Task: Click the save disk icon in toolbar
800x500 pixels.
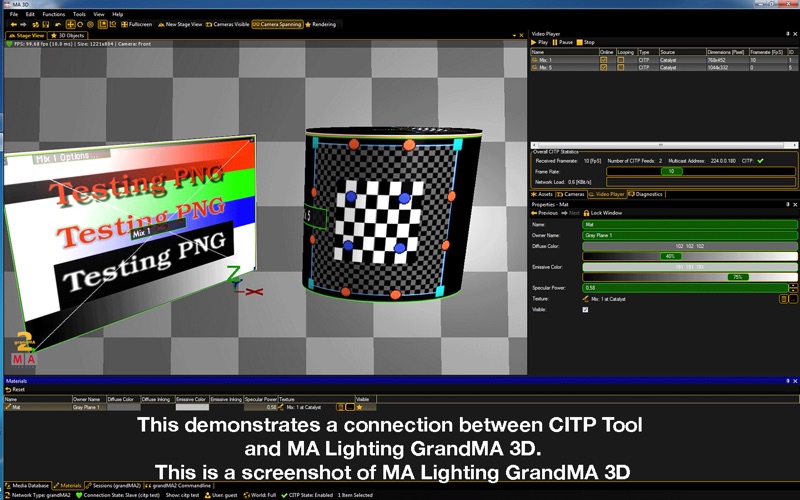Action: (45, 24)
